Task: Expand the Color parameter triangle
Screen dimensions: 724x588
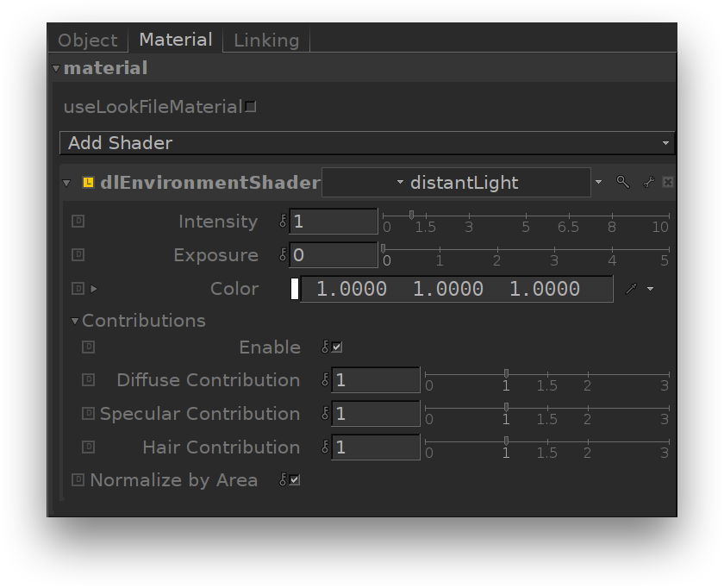Action: pyautogui.click(x=94, y=289)
